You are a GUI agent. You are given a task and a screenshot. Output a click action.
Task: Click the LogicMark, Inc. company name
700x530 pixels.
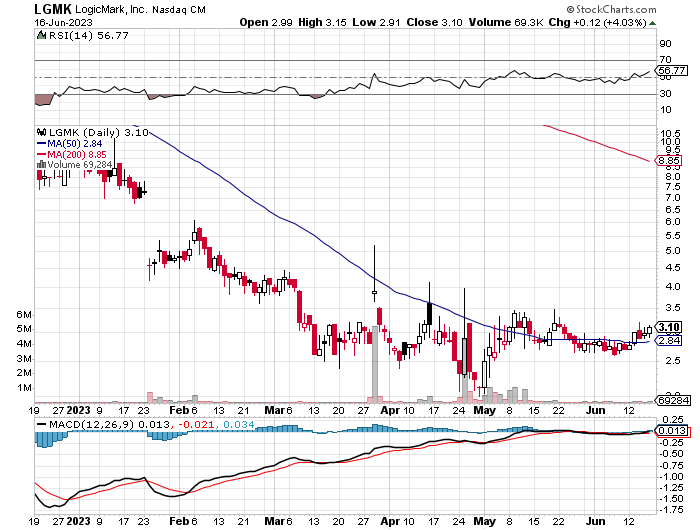pos(111,9)
